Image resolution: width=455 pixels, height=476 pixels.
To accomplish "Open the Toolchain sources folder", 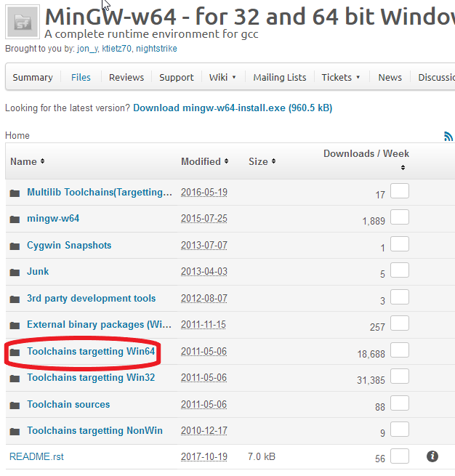I will coord(68,404).
